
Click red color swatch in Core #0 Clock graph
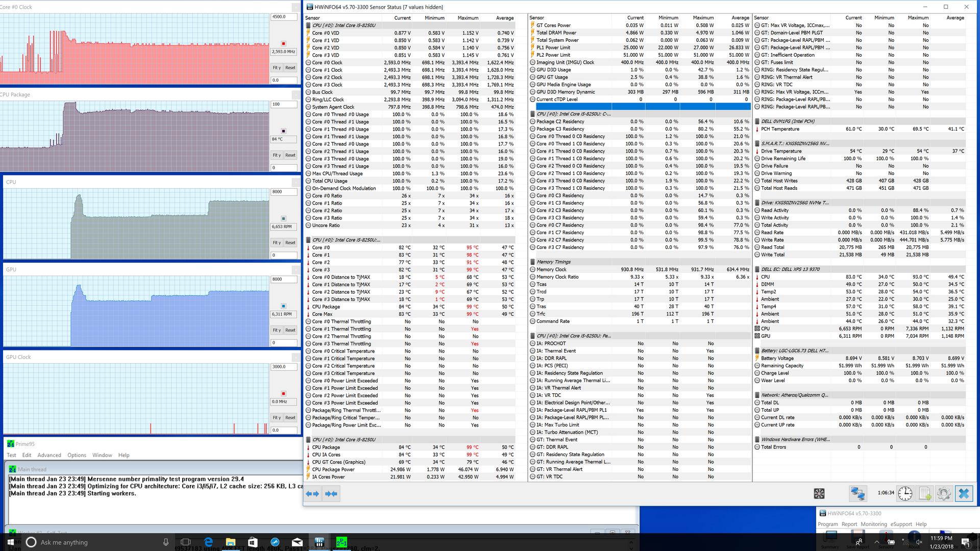click(x=284, y=43)
